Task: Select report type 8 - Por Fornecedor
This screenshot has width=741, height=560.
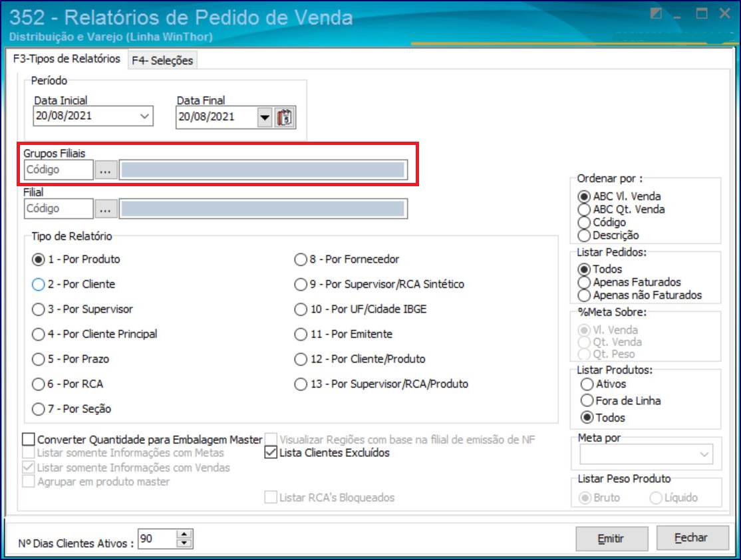Action: pos(347,259)
